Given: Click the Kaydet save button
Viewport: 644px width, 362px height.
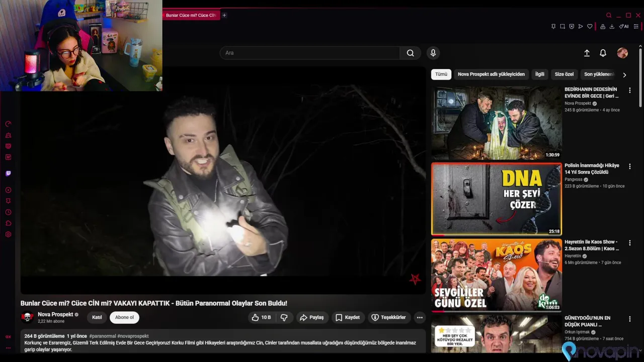Looking at the screenshot, I should (348, 317).
